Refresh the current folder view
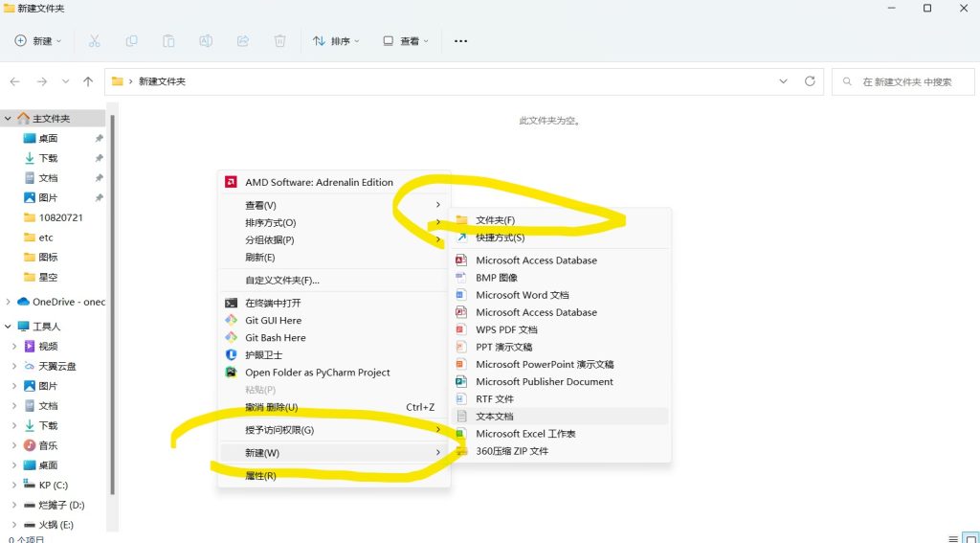The image size is (980, 543). [x=810, y=81]
